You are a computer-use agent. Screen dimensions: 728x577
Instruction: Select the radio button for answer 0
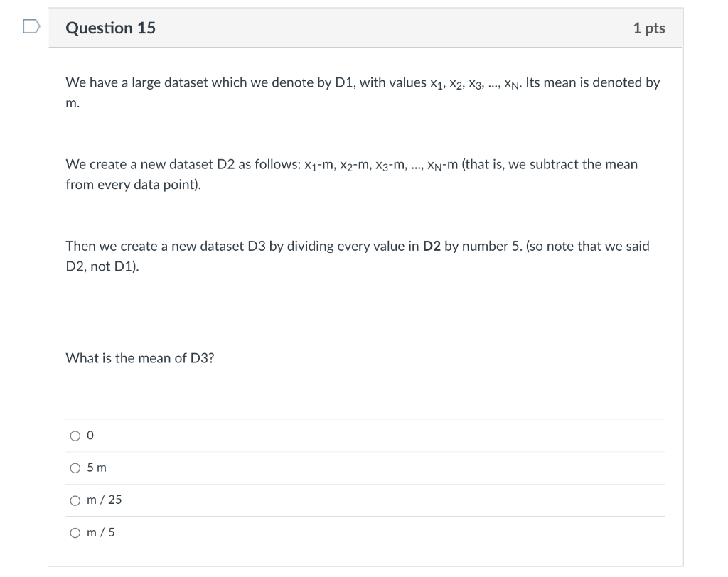[x=75, y=436]
